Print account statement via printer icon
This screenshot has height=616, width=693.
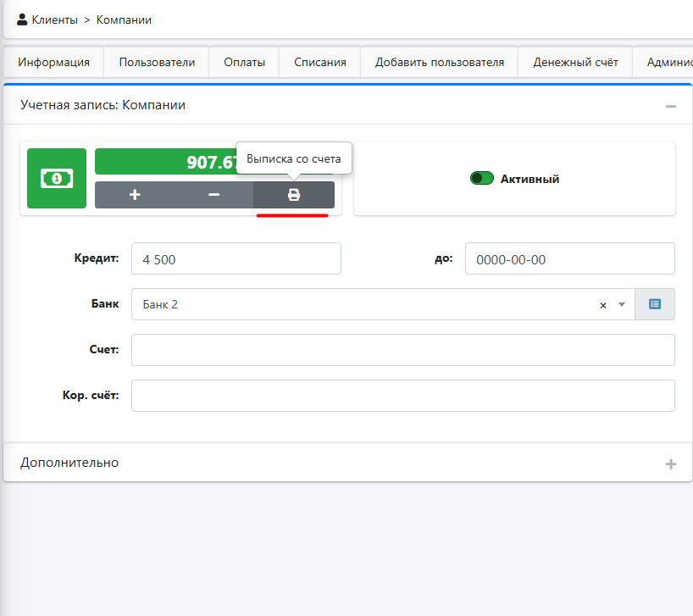coord(294,195)
